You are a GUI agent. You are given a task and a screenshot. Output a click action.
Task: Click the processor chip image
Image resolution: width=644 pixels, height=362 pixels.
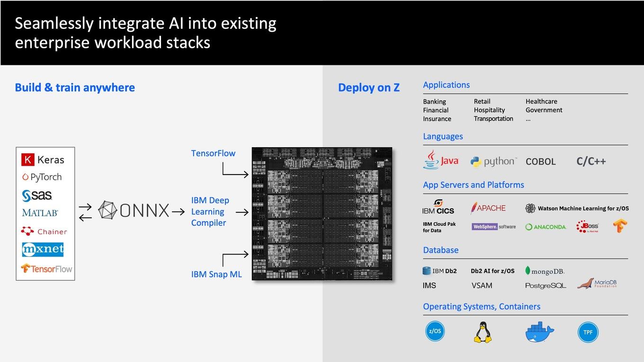pyautogui.click(x=322, y=213)
